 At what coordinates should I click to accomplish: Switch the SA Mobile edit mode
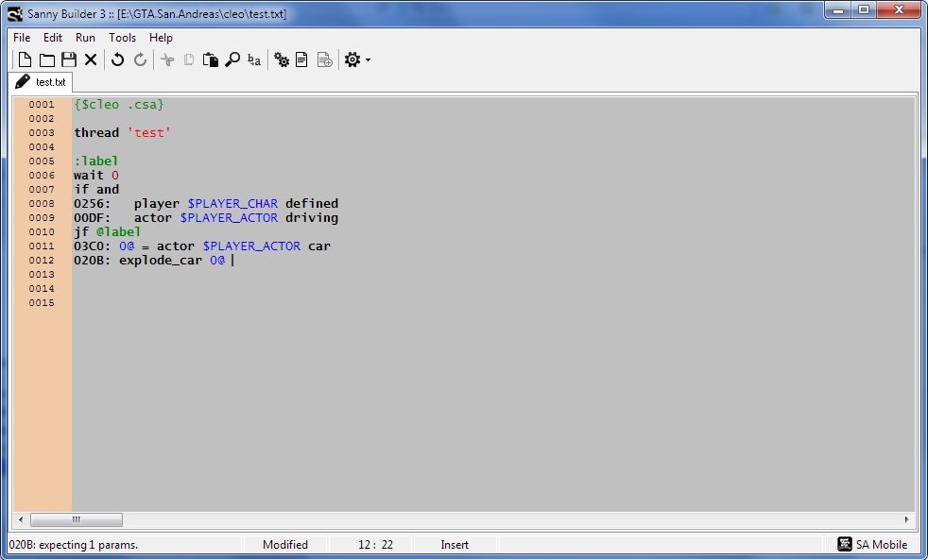[x=873, y=544]
